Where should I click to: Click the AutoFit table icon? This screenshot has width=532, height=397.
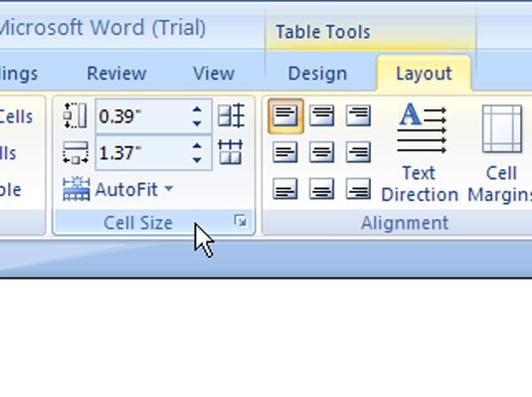point(77,189)
